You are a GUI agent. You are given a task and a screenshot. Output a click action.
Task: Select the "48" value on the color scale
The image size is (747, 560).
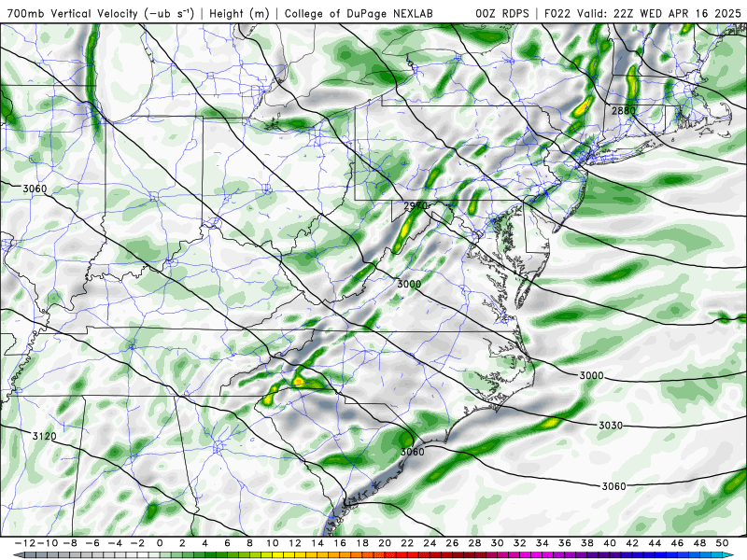pyautogui.click(x=699, y=543)
